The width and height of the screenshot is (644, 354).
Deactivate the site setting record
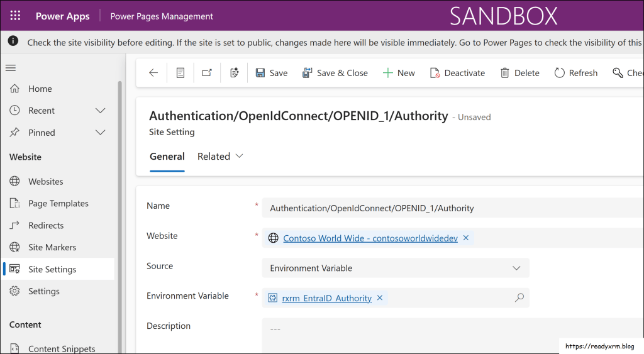point(457,73)
